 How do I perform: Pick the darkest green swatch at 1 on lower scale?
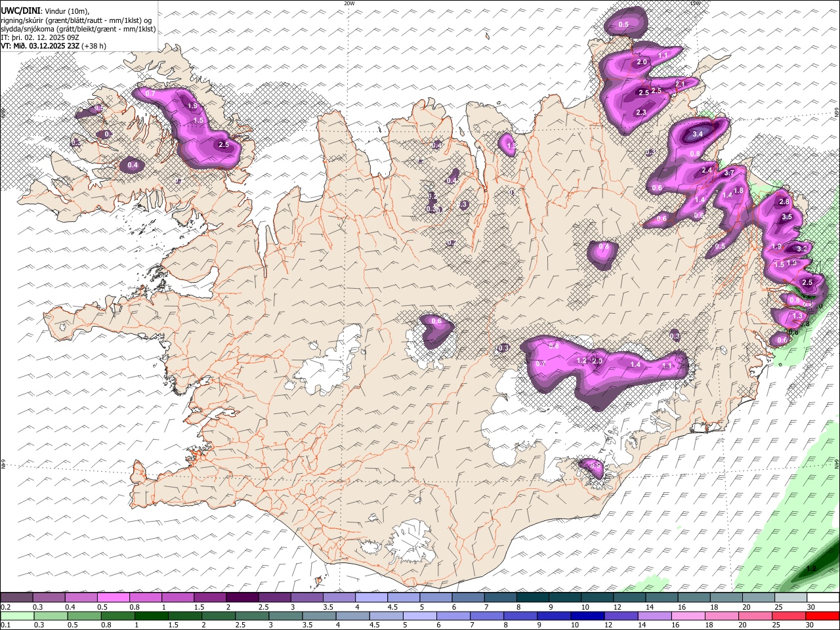click(151, 616)
